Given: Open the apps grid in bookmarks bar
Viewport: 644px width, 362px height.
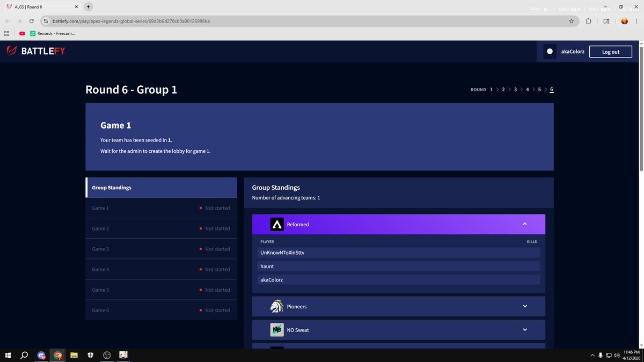Looking at the screenshot, I should (x=6, y=33).
